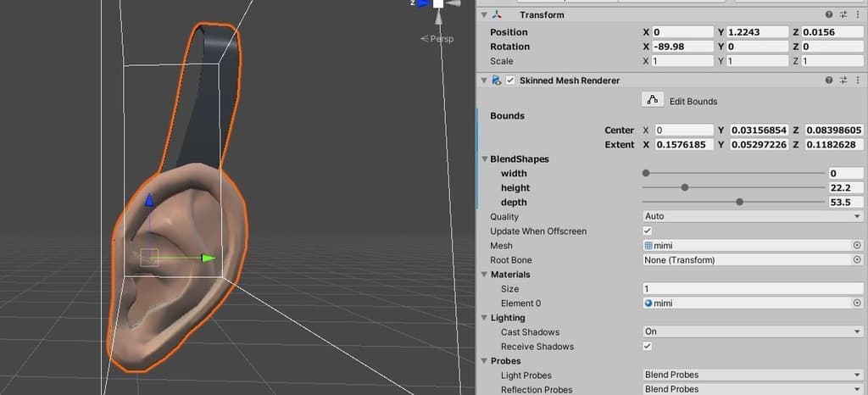Open the Cast Shadows dropdown
Viewport: 868px width, 395px height.
coord(752,332)
